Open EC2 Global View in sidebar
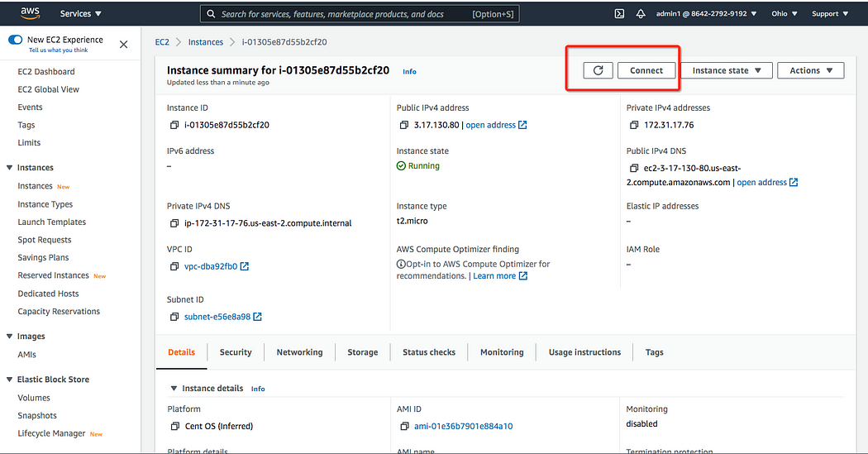868x454 pixels. 48,89
